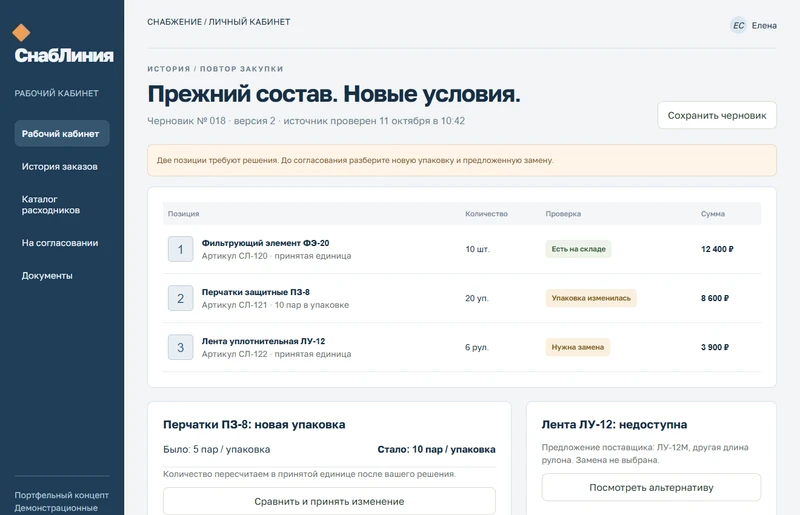The image size is (800, 515).
Task: Click the Перчатки ПЗ-8: новая упаковка heading
Action: 254,425
